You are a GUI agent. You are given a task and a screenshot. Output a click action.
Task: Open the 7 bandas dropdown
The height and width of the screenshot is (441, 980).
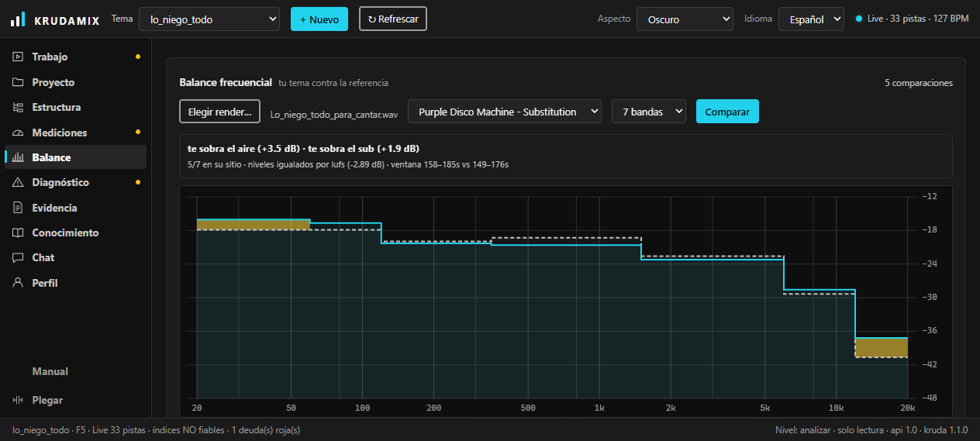click(x=649, y=112)
